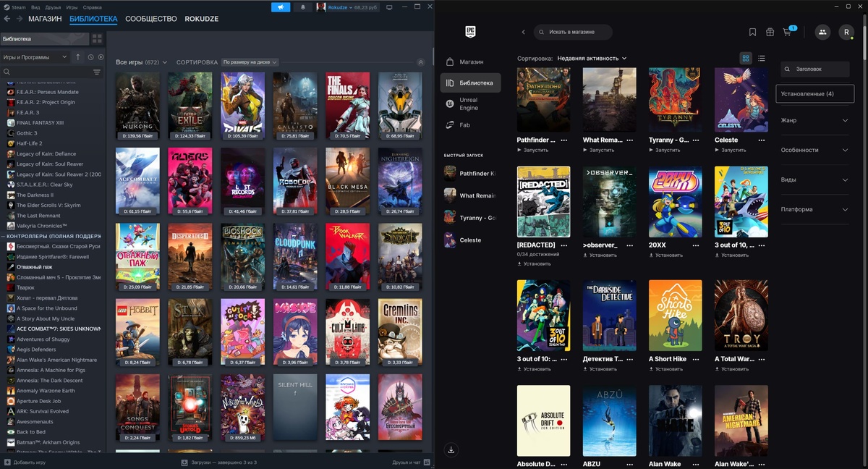This screenshot has height=469, width=868.
Task: Open Epic sort Recent activity dropdown
Action: coord(592,58)
